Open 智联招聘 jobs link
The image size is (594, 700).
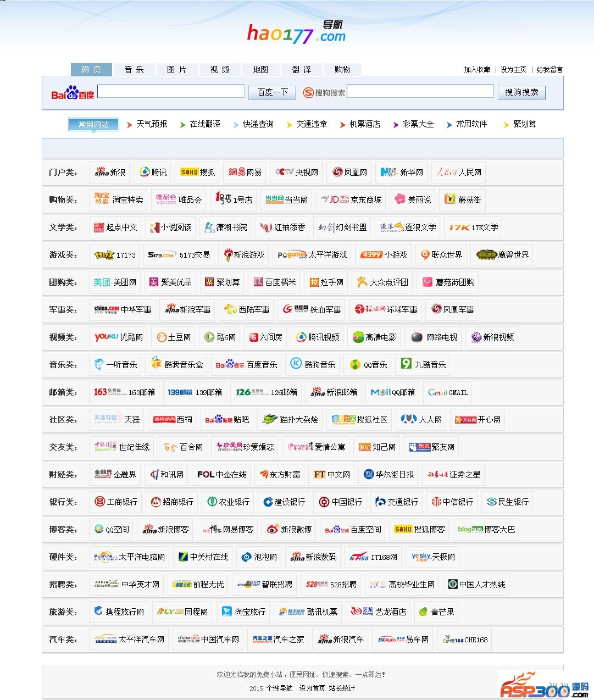coord(264,584)
